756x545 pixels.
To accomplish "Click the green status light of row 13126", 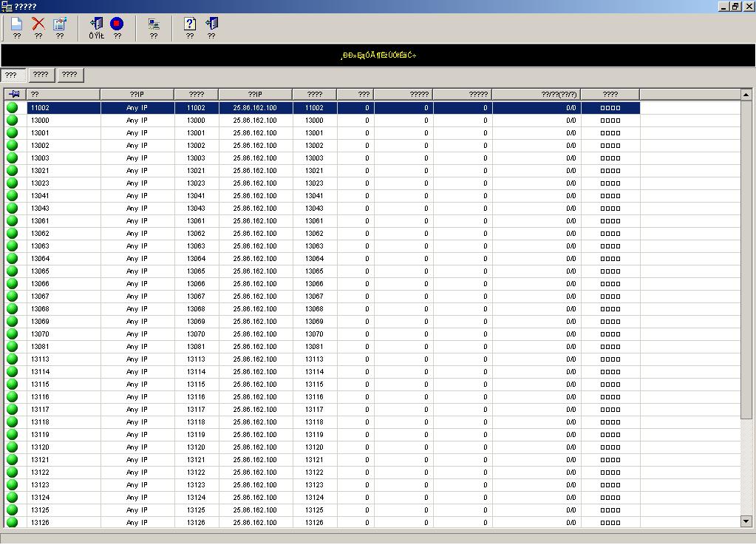I will click(12, 522).
